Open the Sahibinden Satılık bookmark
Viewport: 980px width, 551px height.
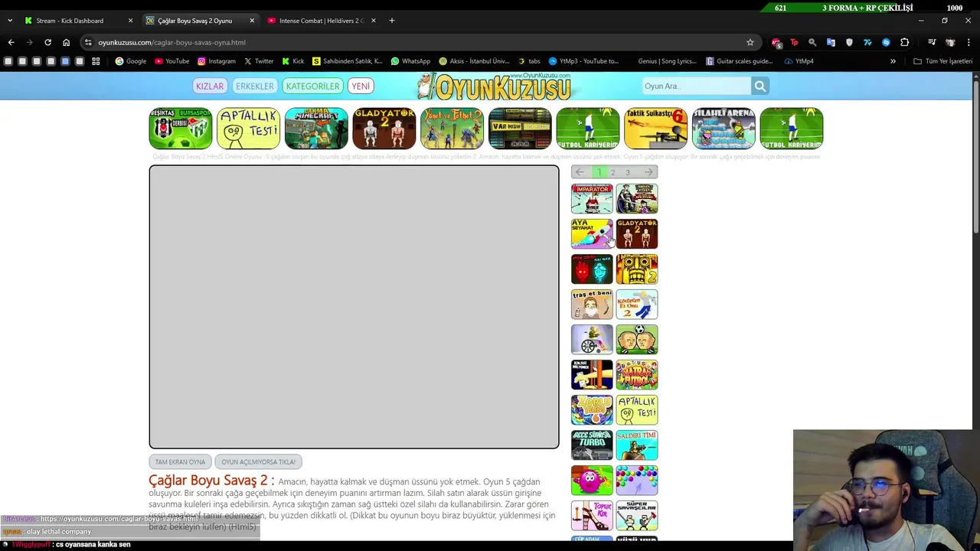(348, 61)
